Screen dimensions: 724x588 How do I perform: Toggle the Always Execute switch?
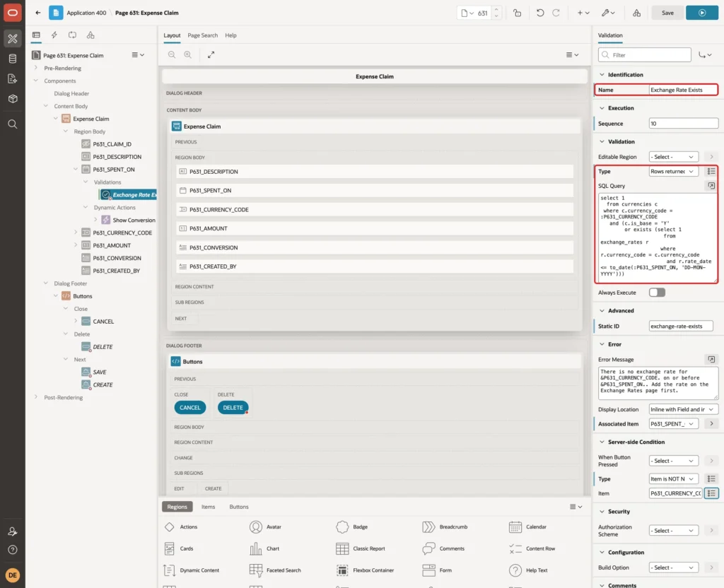tap(657, 293)
